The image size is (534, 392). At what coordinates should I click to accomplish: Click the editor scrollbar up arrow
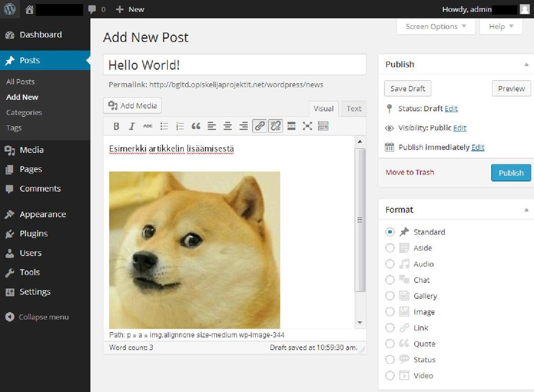coord(360,141)
